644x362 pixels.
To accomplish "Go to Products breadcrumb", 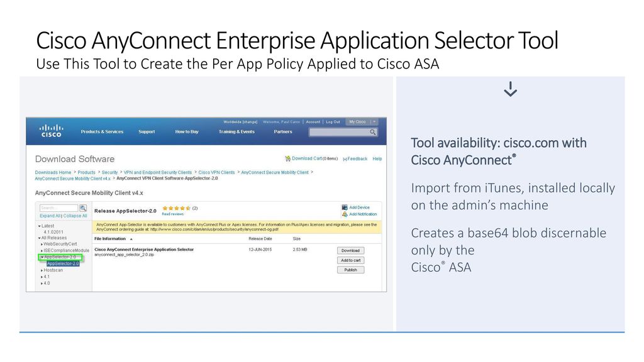I will (87, 173).
